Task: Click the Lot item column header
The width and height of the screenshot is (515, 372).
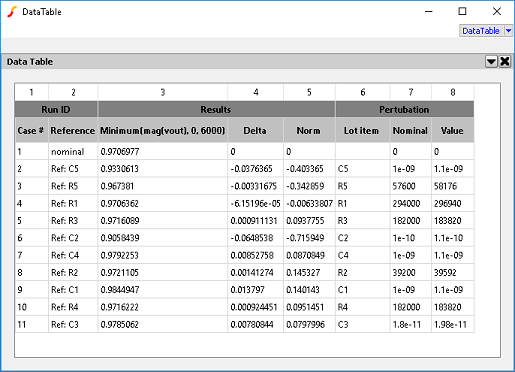Action: [x=362, y=130]
